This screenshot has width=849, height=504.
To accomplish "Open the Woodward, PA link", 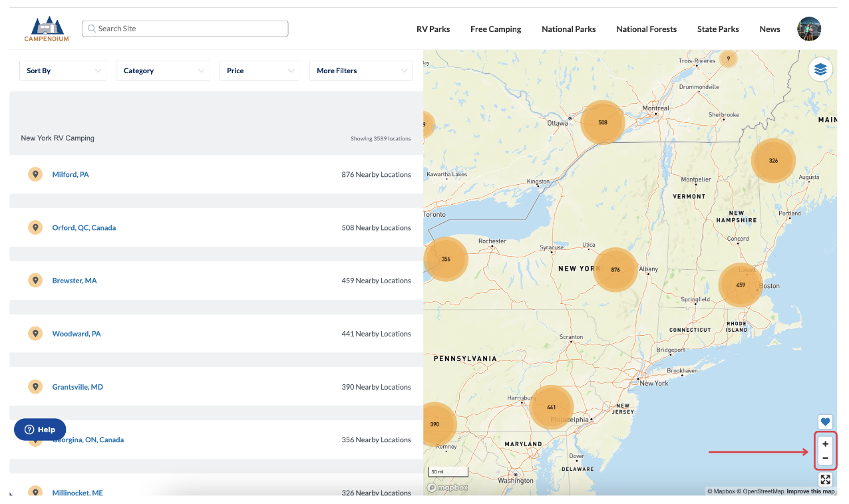I will pyautogui.click(x=77, y=334).
